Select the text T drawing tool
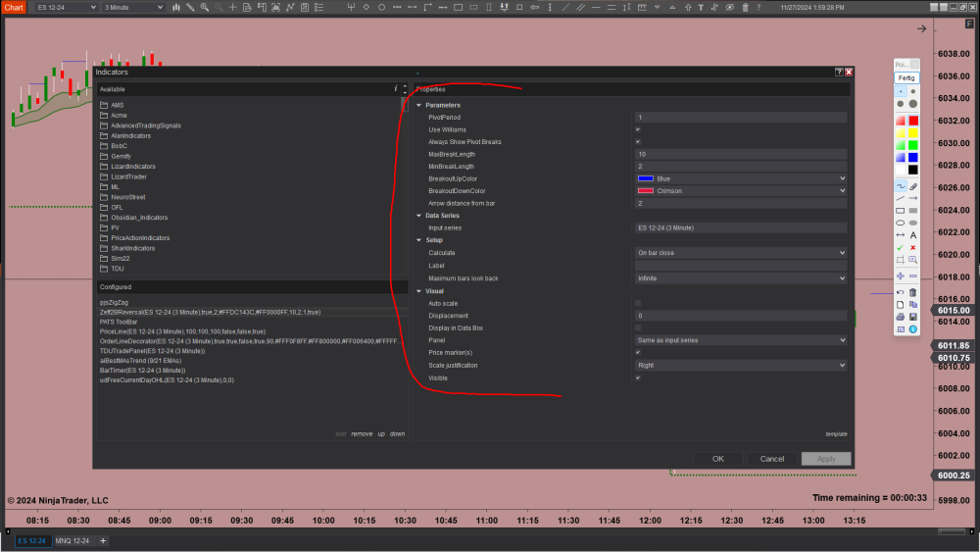Viewport: 980px width, 552px height. (701, 8)
